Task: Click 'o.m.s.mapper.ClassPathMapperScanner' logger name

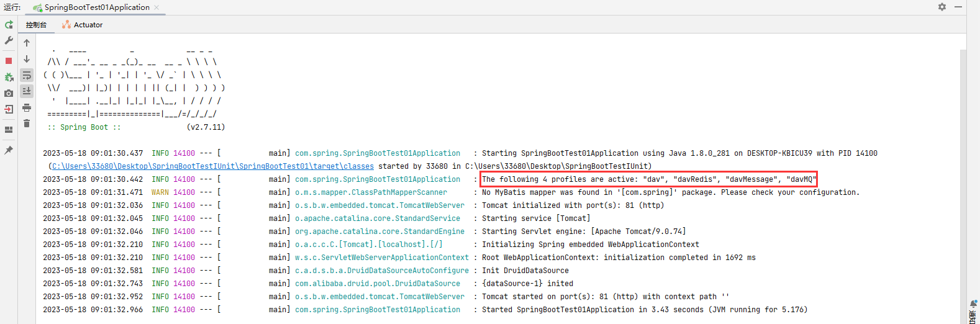Action: pos(371,192)
